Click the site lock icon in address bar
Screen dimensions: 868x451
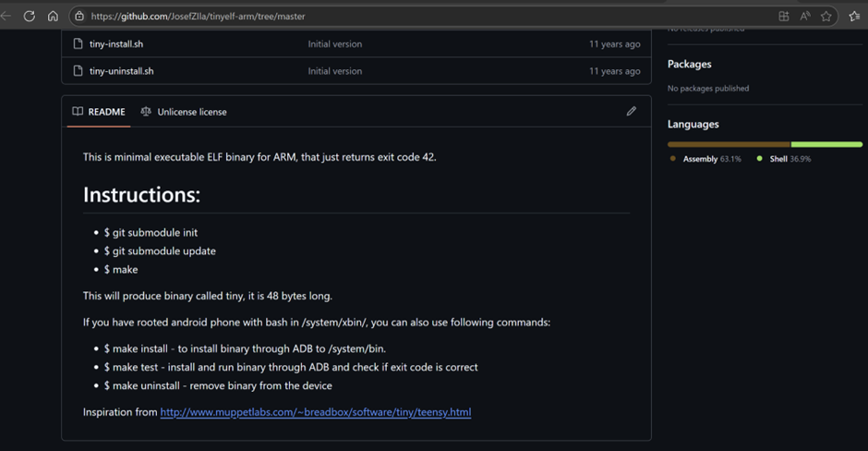79,16
